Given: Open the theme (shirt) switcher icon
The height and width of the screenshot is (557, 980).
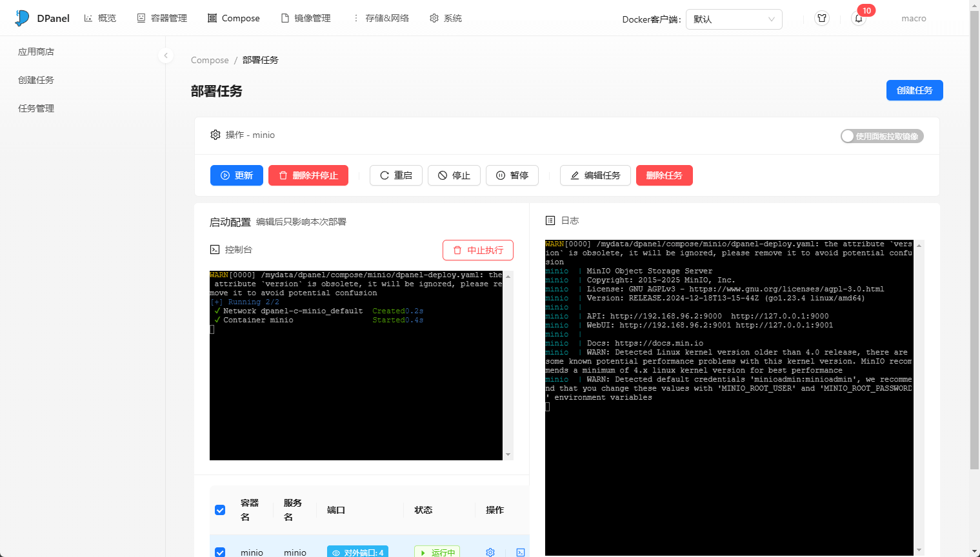Looking at the screenshot, I should [x=821, y=19].
